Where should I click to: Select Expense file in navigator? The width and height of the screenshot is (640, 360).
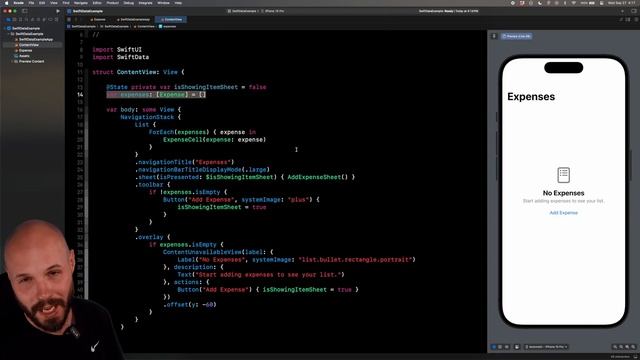tap(25, 50)
